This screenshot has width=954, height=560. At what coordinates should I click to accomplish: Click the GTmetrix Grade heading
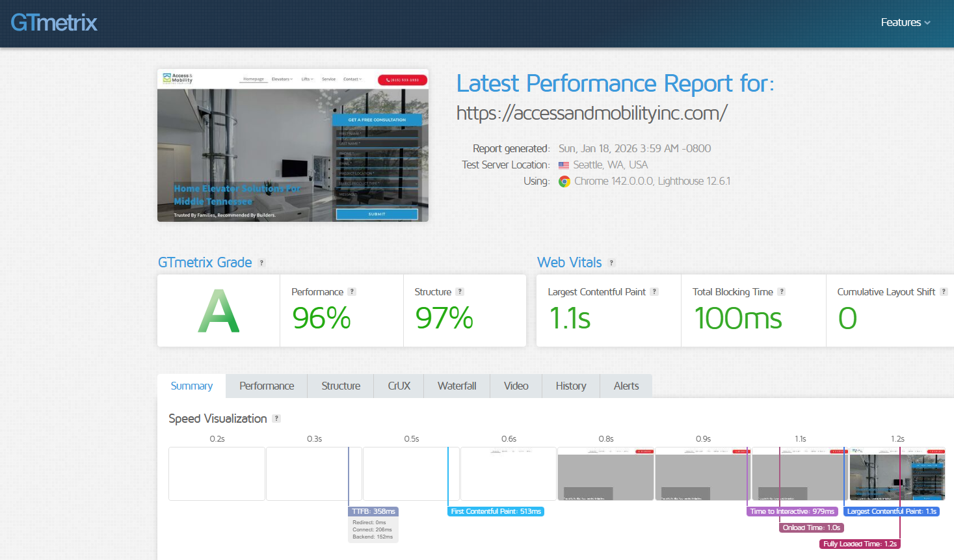pos(205,263)
